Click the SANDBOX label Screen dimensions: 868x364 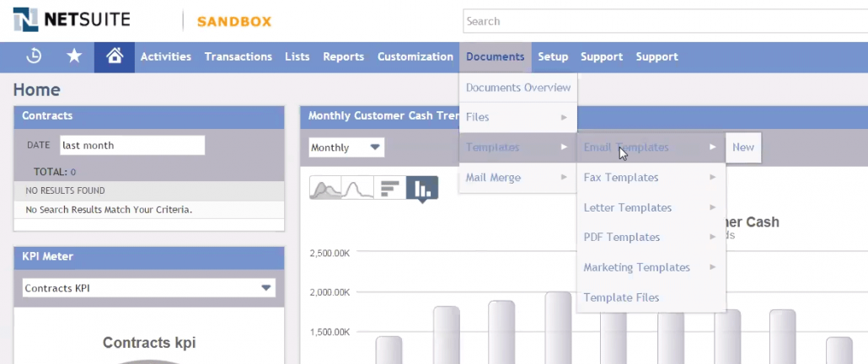point(234,22)
